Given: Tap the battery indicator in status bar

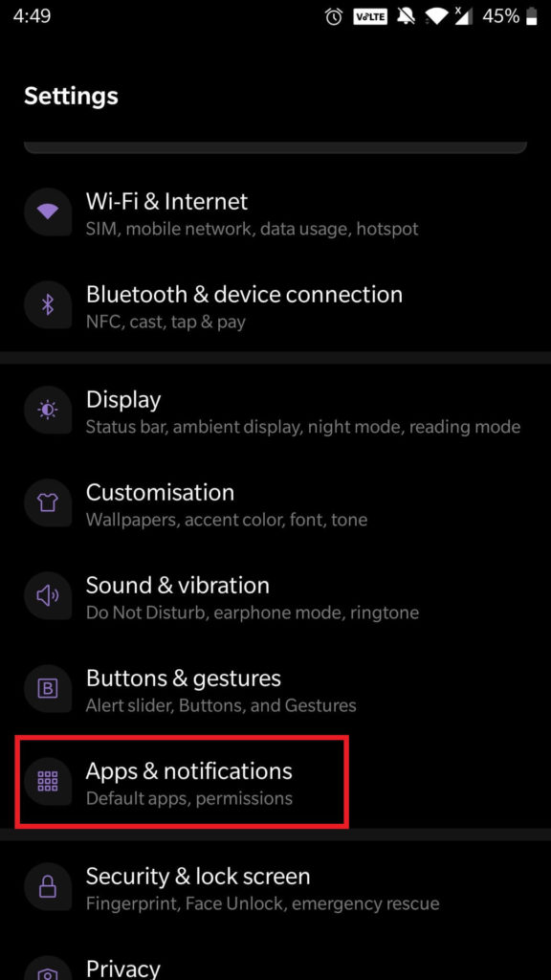Looking at the screenshot, I should tap(532, 17).
